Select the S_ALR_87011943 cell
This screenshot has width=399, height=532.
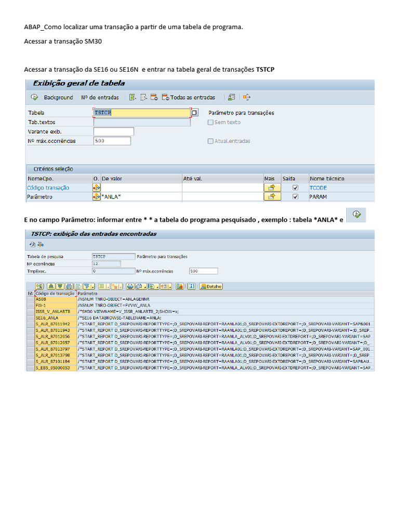pyautogui.click(x=56, y=330)
